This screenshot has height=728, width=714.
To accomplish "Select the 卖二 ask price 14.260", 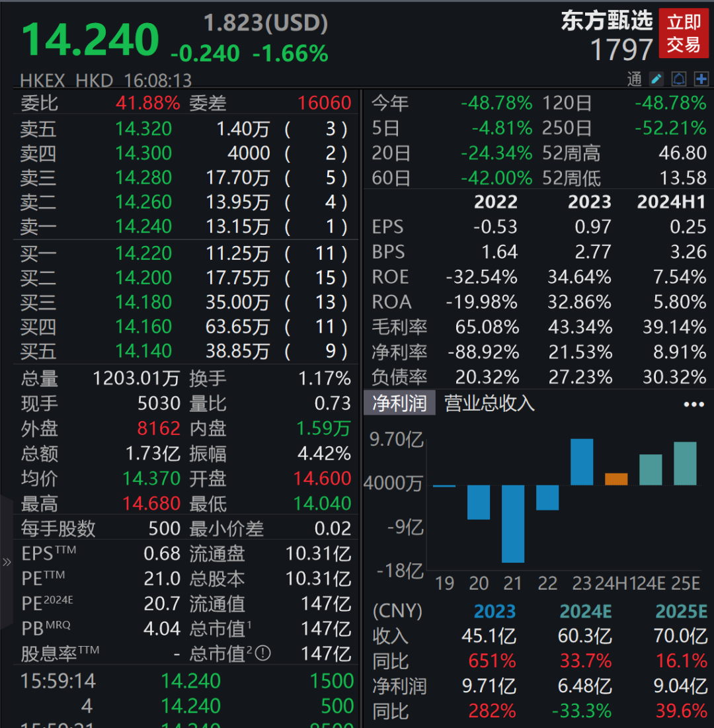I will point(143,202).
